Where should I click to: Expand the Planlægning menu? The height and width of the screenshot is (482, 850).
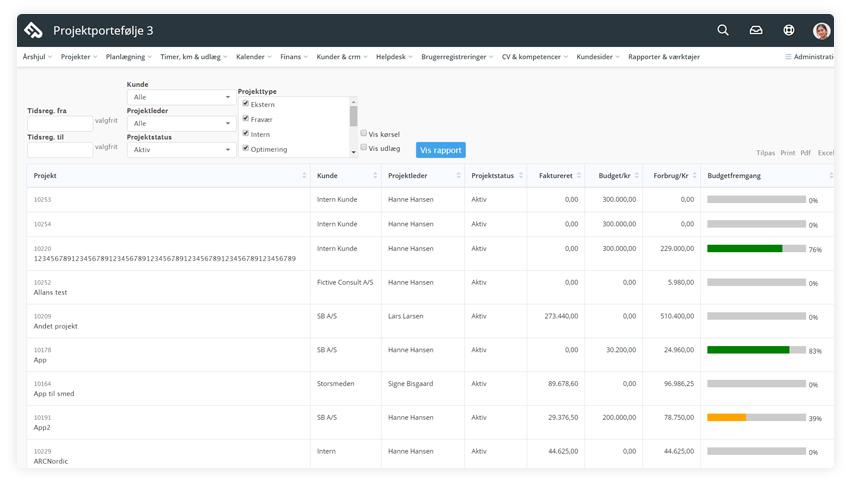[x=128, y=56]
